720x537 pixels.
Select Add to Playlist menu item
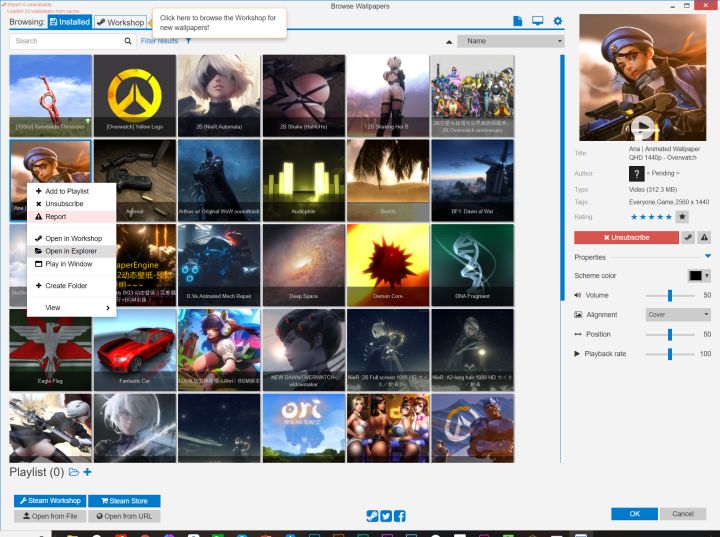pos(67,191)
